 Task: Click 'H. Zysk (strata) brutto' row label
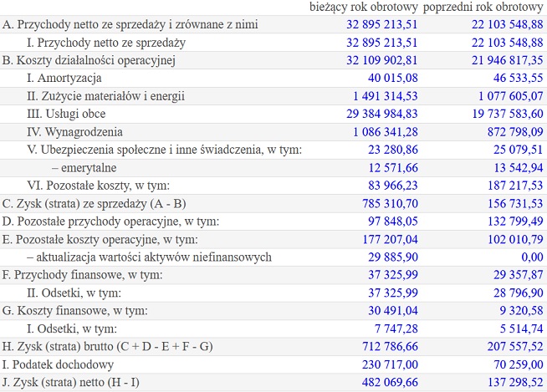tap(107, 347)
